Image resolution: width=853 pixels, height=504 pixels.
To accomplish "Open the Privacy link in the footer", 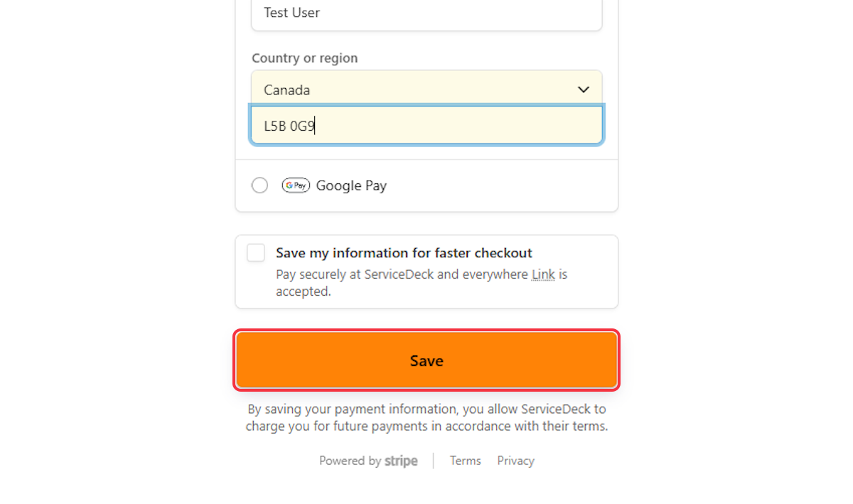I will (516, 461).
